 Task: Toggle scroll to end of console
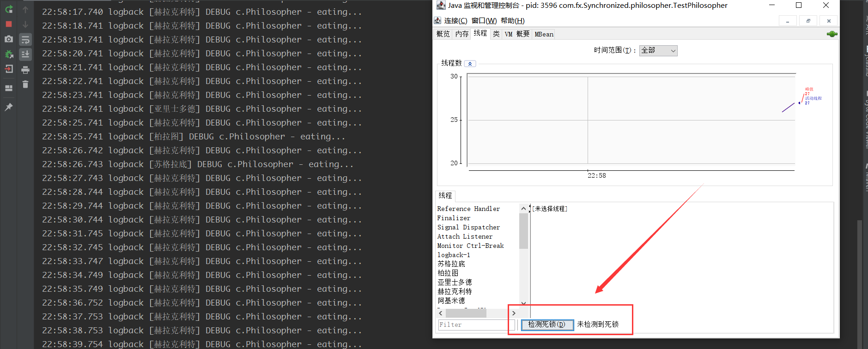(x=25, y=54)
